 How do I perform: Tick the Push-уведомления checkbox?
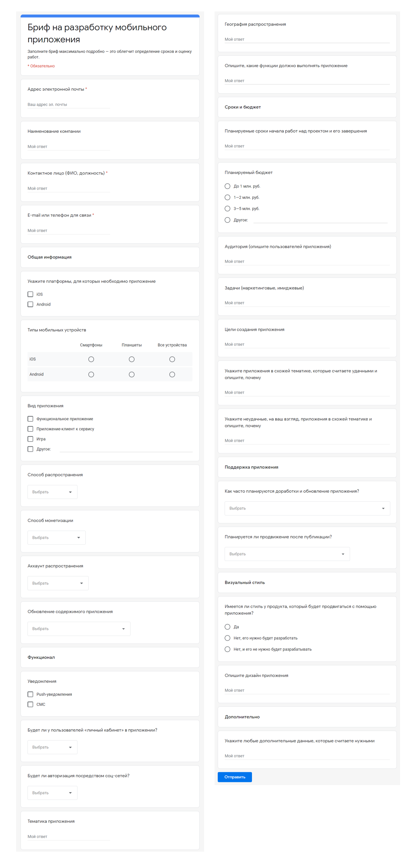pos(30,694)
